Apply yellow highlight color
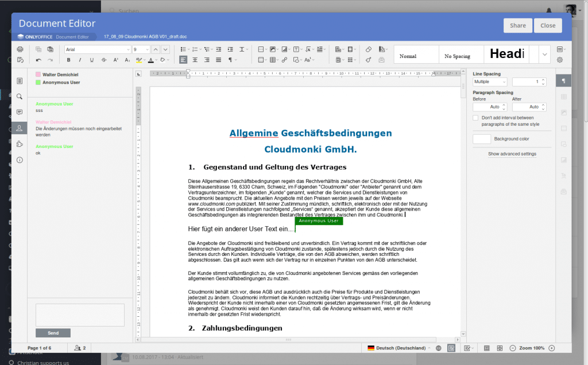588x365 pixels. pos(138,60)
